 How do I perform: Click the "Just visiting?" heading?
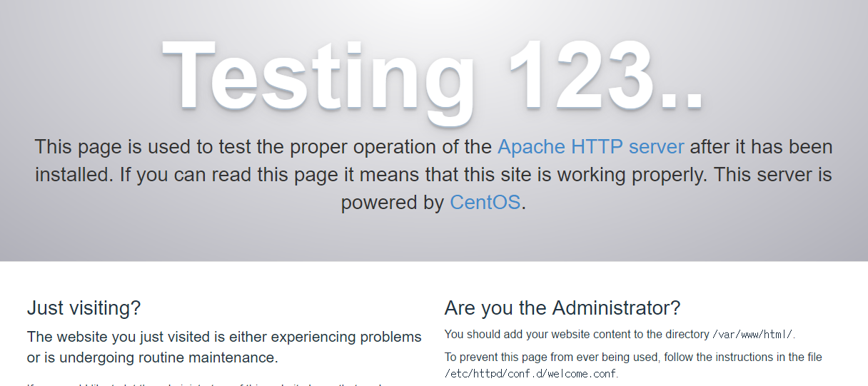tap(84, 308)
